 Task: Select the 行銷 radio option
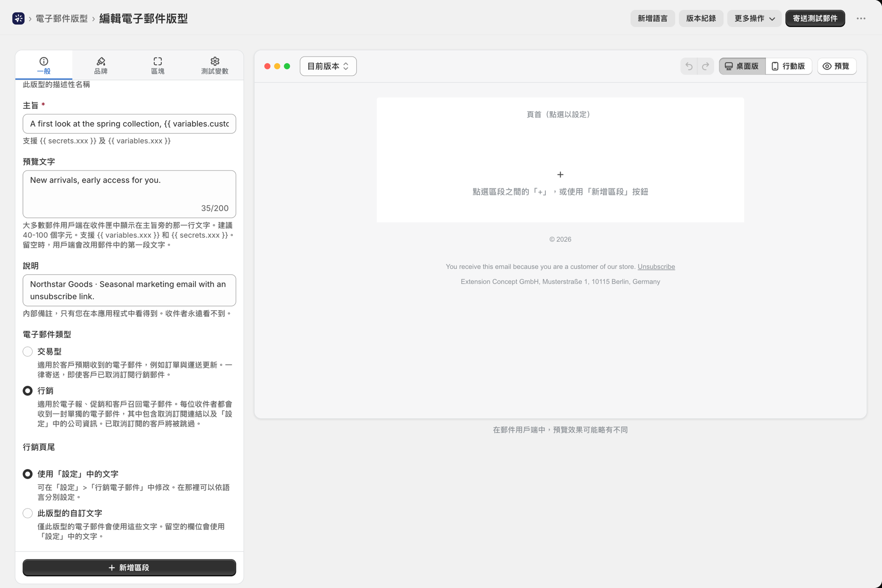(28, 390)
